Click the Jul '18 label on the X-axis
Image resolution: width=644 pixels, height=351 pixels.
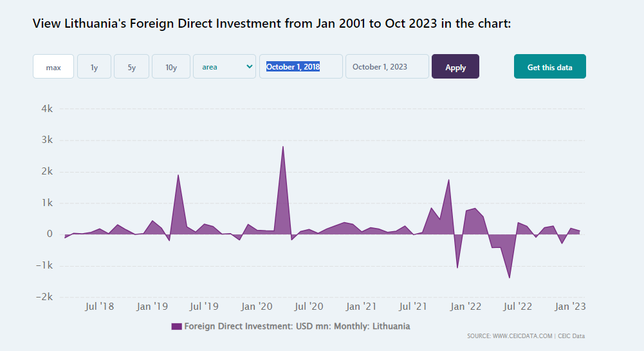99,307
